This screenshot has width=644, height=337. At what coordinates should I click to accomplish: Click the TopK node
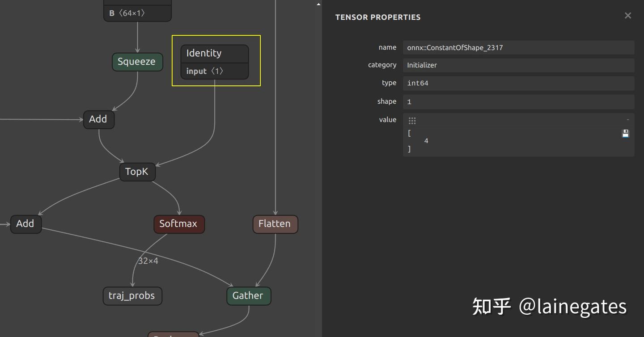click(x=137, y=171)
